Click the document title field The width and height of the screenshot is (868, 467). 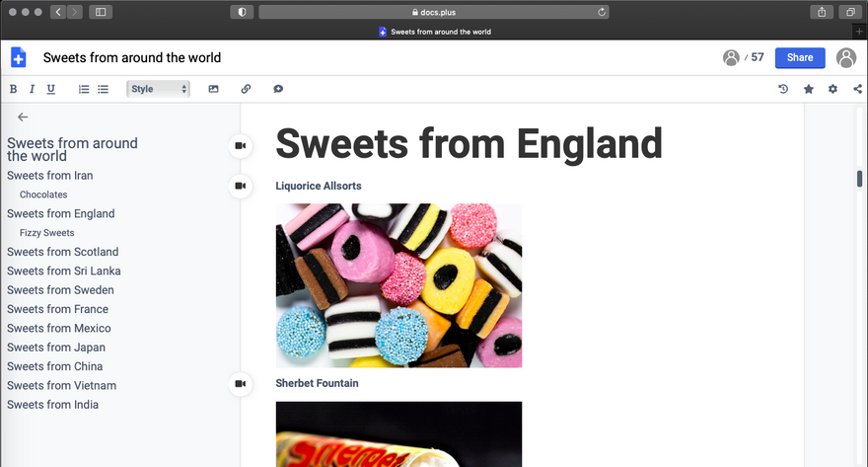[x=132, y=57]
